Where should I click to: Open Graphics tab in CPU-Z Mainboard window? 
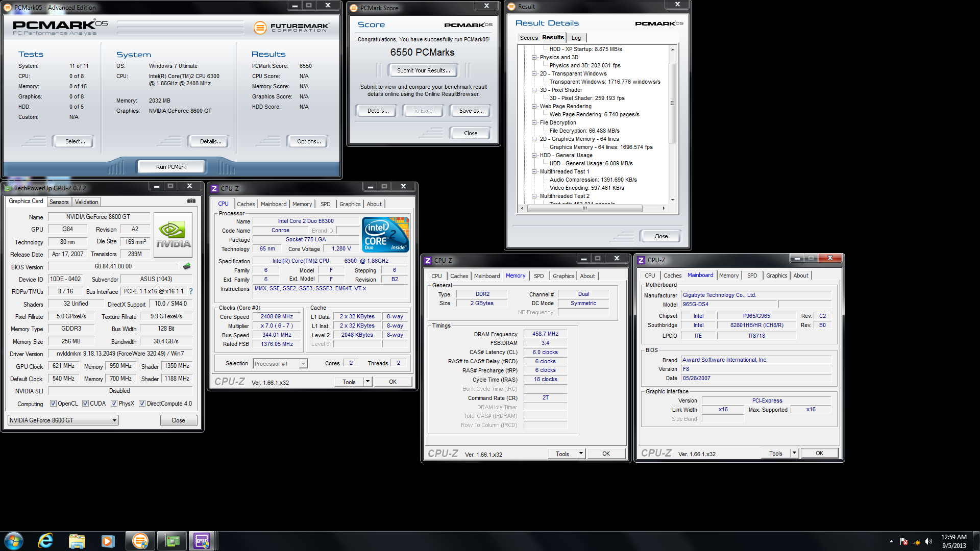click(x=776, y=275)
